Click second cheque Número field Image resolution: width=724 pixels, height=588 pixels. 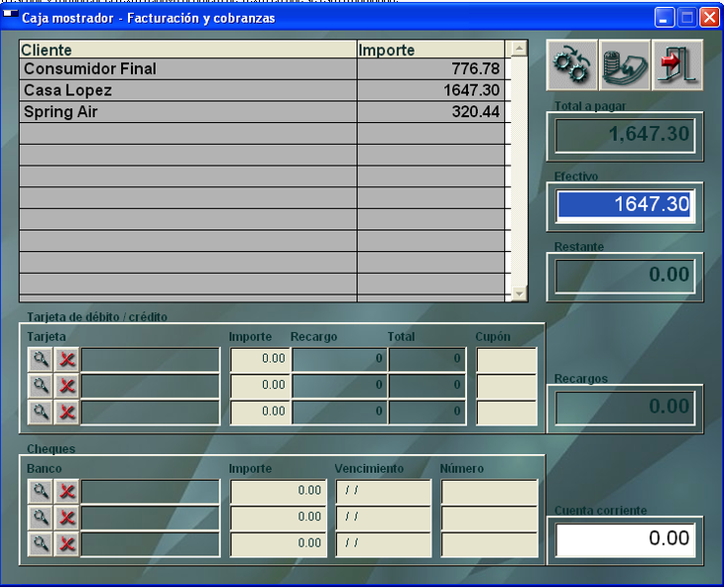tap(489, 518)
